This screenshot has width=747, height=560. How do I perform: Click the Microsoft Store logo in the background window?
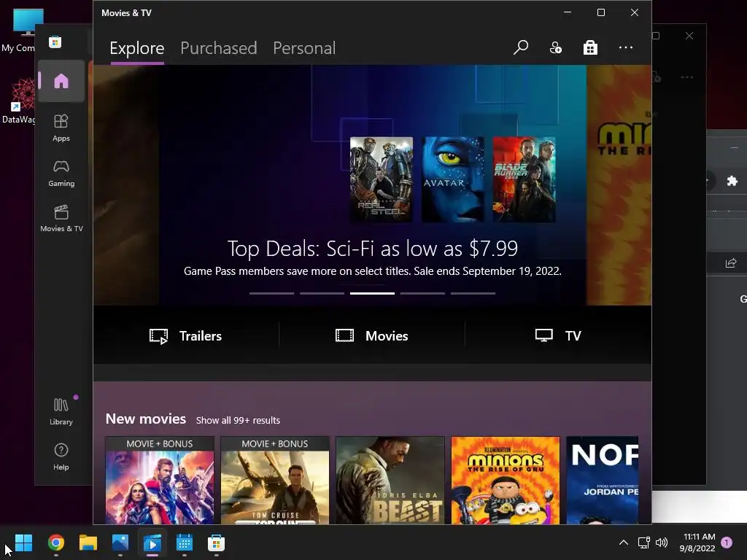click(x=55, y=42)
